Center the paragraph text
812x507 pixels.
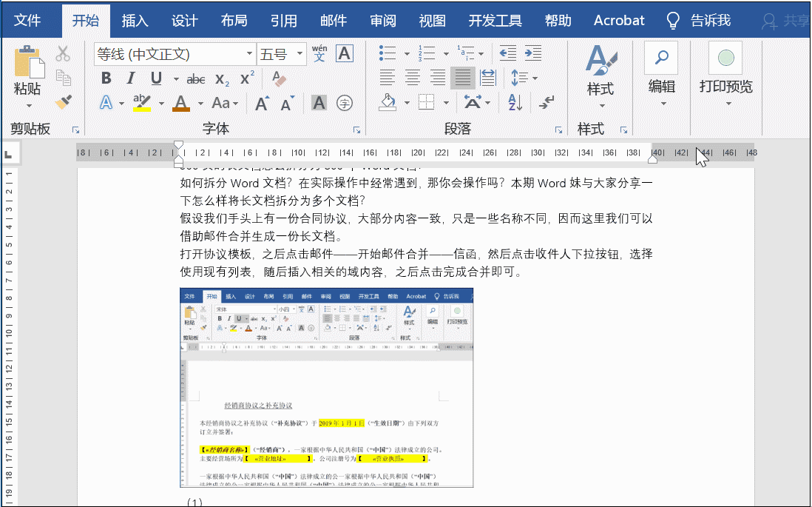click(x=413, y=78)
